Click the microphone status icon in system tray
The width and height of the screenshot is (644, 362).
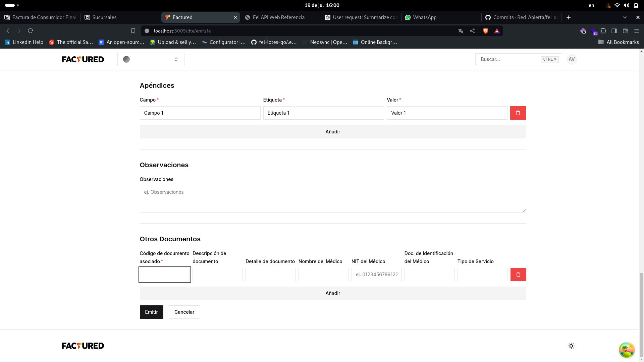(x=608, y=5)
